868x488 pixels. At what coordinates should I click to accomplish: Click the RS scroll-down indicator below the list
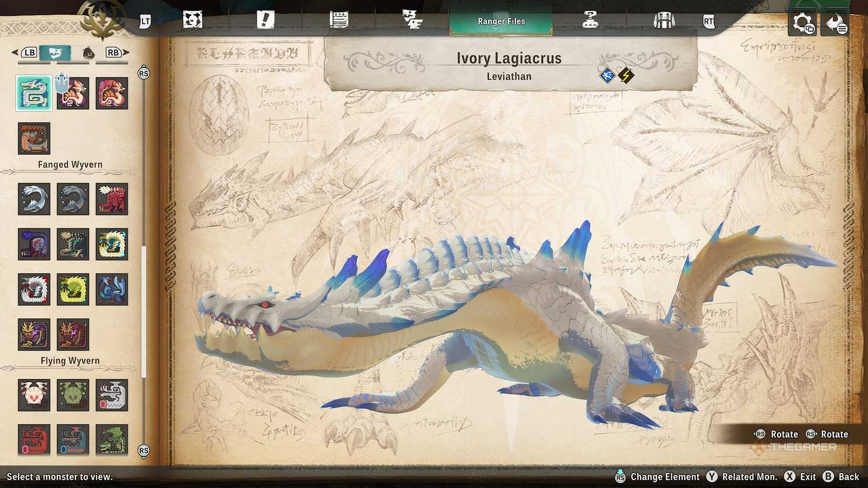[x=144, y=451]
